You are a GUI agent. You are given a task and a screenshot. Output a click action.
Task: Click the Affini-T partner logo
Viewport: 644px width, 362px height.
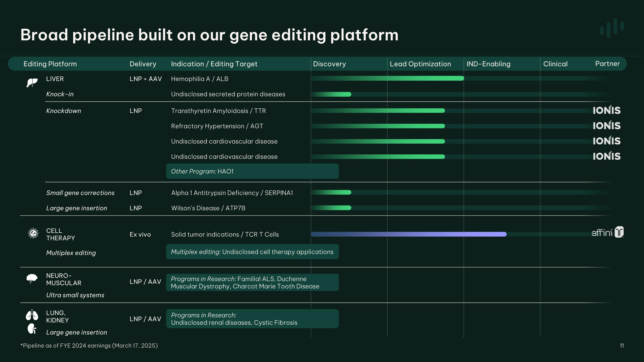pos(608,232)
